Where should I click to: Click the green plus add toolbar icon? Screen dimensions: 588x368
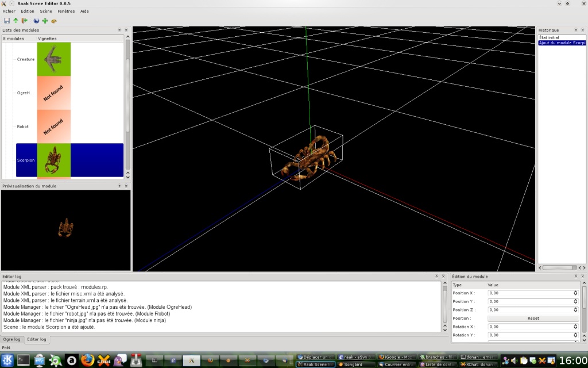(45, 21)
